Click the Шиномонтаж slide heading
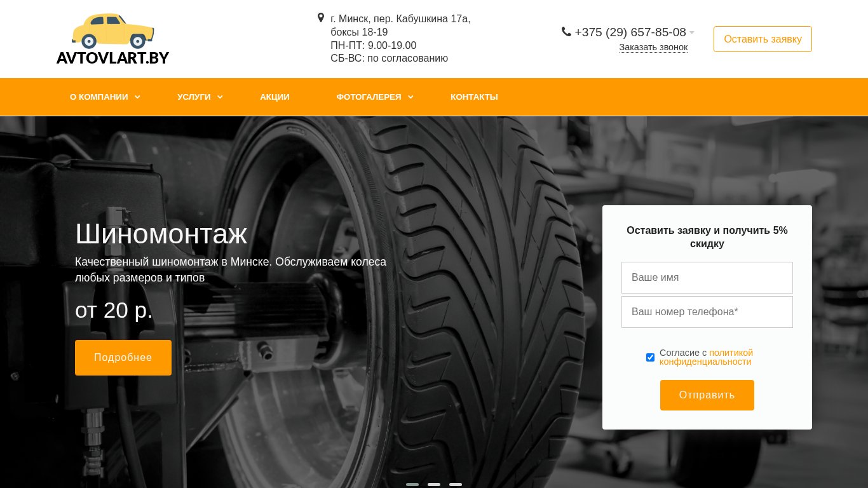Screen dimensions: 868x488 [161, 234]
